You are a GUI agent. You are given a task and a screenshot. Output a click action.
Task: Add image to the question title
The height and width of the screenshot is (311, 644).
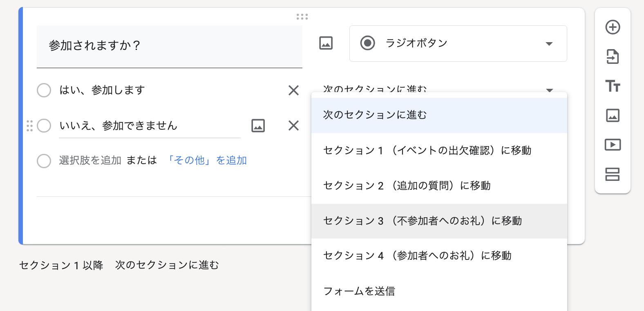[x=326, y=43]
